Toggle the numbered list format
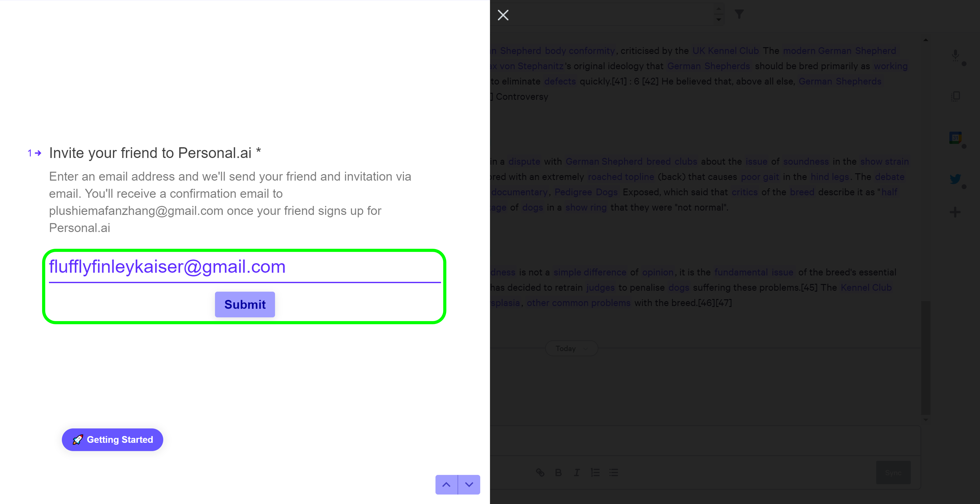The height and width of the screenshot is (504, 980). point(595,472)
